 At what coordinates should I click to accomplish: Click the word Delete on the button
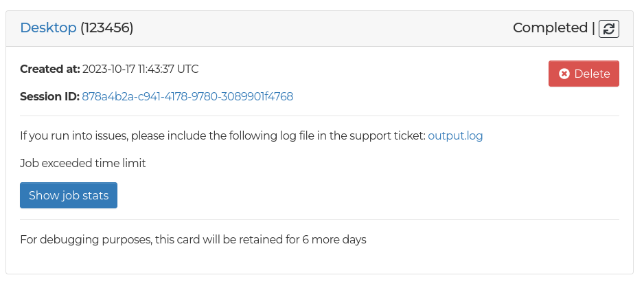pyautogui.click(x=592, y=74)
